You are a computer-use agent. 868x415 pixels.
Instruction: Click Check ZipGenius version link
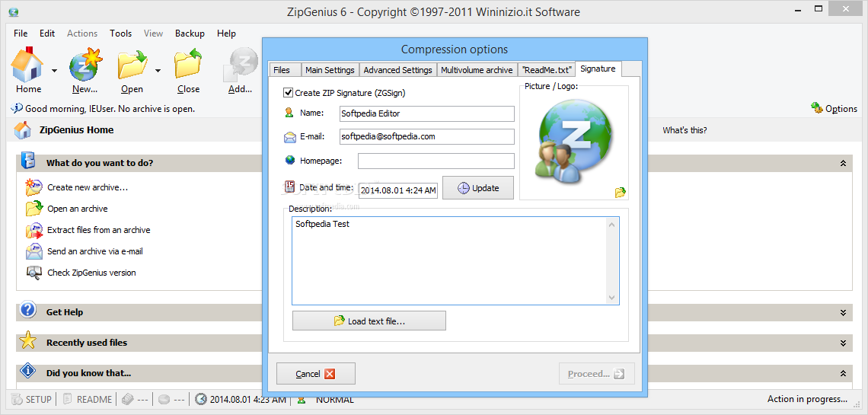point(91,273)
